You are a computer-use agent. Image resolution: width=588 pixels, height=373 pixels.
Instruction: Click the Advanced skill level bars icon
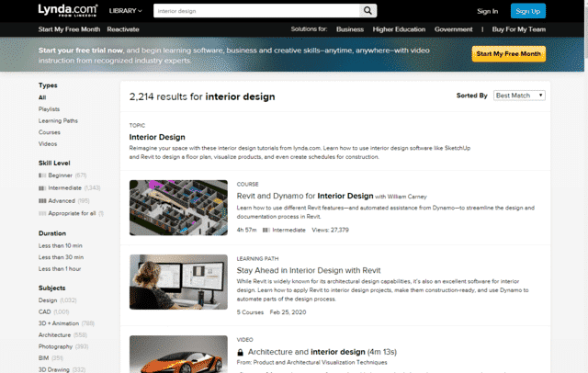tap(42, 201)
